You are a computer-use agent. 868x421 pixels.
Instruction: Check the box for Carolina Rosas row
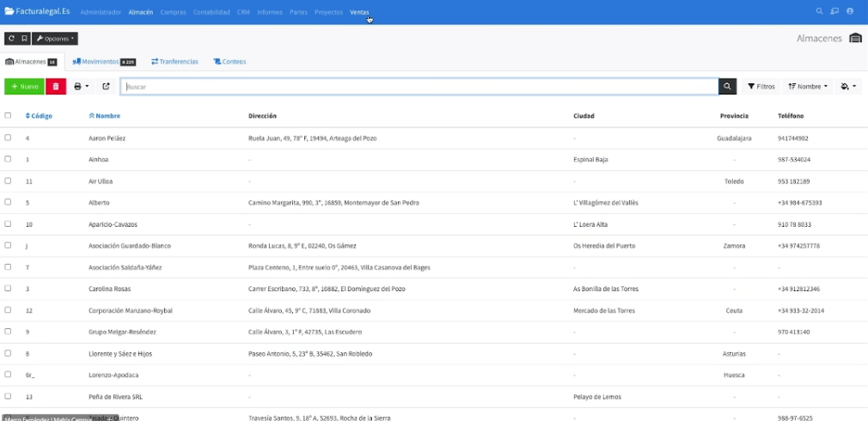pyautogui.click(x=8, y=289)
